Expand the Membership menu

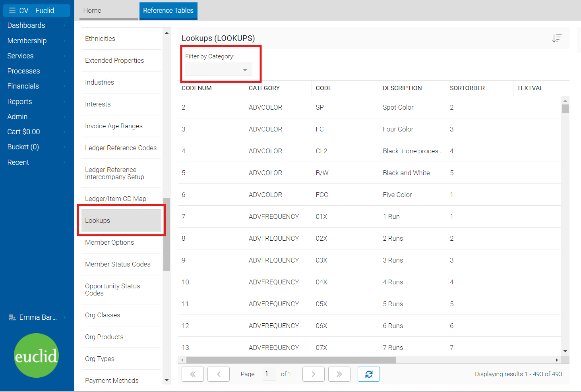(37, 41)
